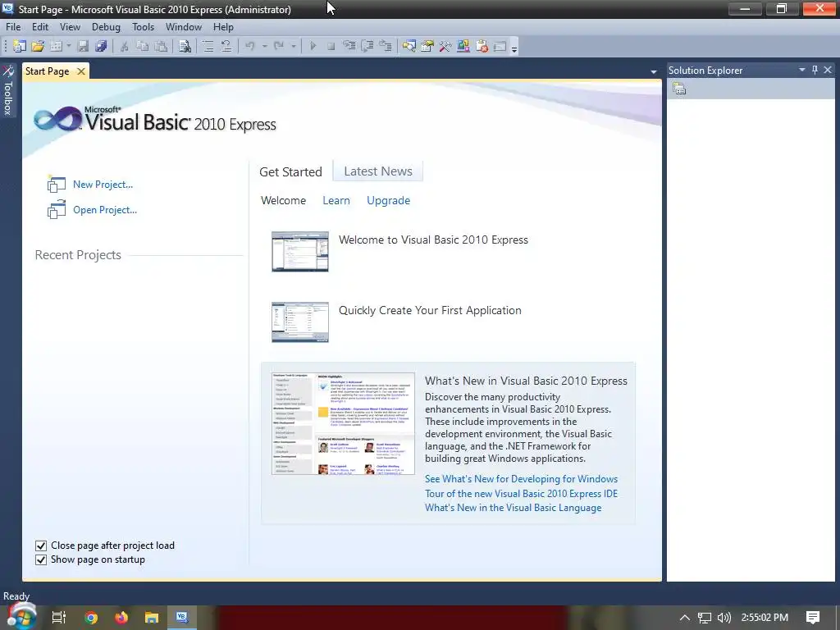Click the Immediate Window toolbar icon
Screen dimensions: 840x630
(500, 46)
